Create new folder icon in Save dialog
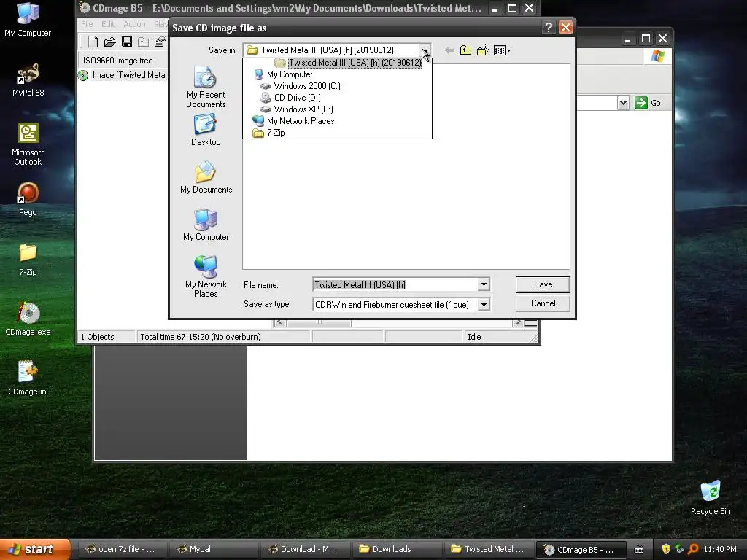The width and height of the screenshot is (747, 560). [483, 50]
